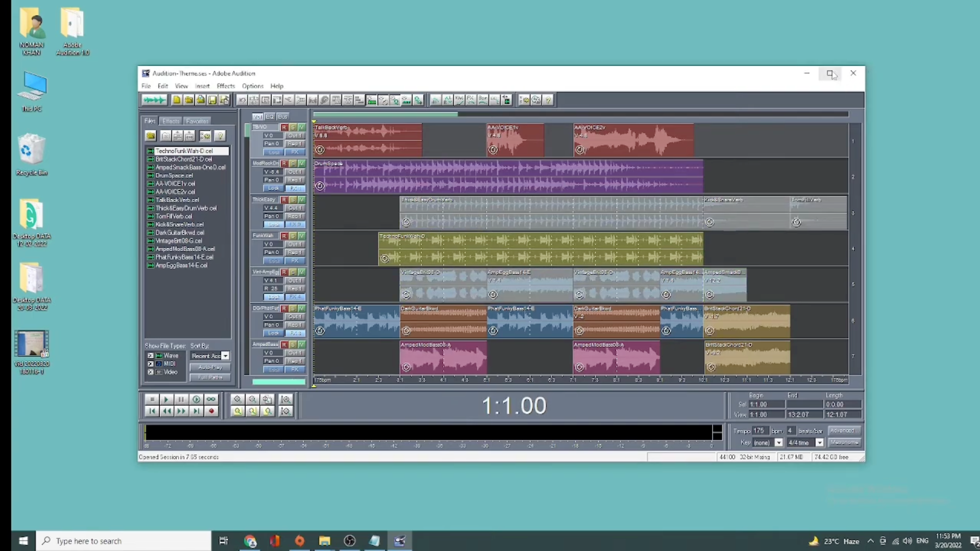
Task: Mute the DrumSpace track with M button
Action: tap(302, 163)
